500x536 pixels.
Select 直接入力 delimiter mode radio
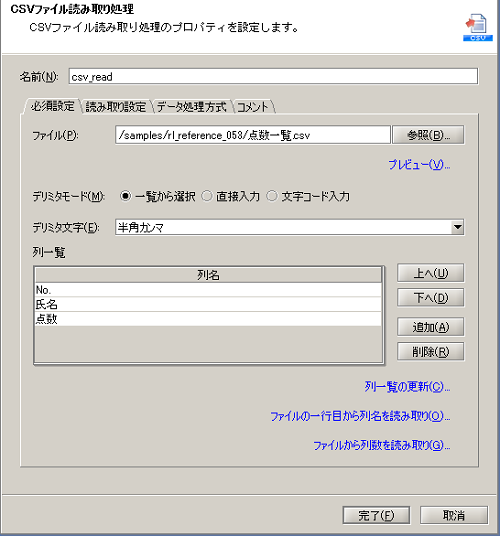tap(207, 196)
